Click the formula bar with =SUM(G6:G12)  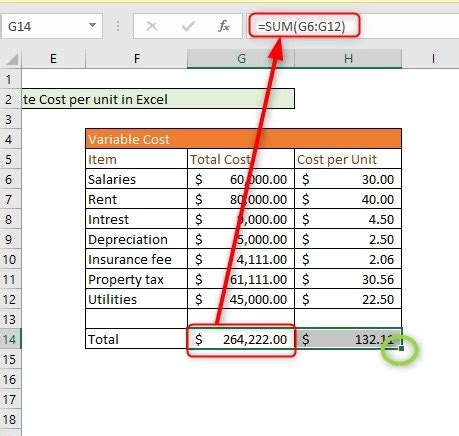click(353, 26)
